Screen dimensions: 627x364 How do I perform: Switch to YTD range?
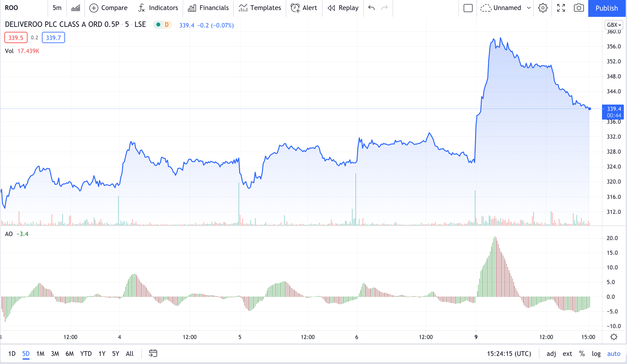(86, 353)
